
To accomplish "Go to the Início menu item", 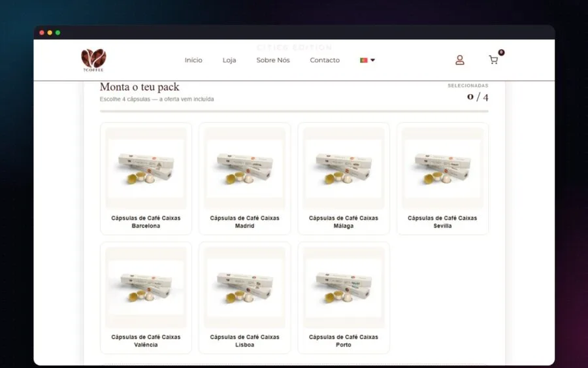I will tap(193, 60).
